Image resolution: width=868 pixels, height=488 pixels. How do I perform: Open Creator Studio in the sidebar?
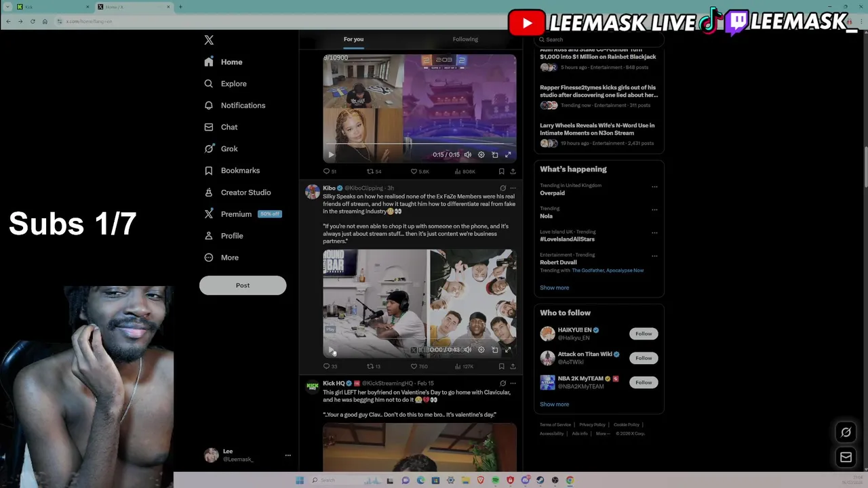[237, 192]
